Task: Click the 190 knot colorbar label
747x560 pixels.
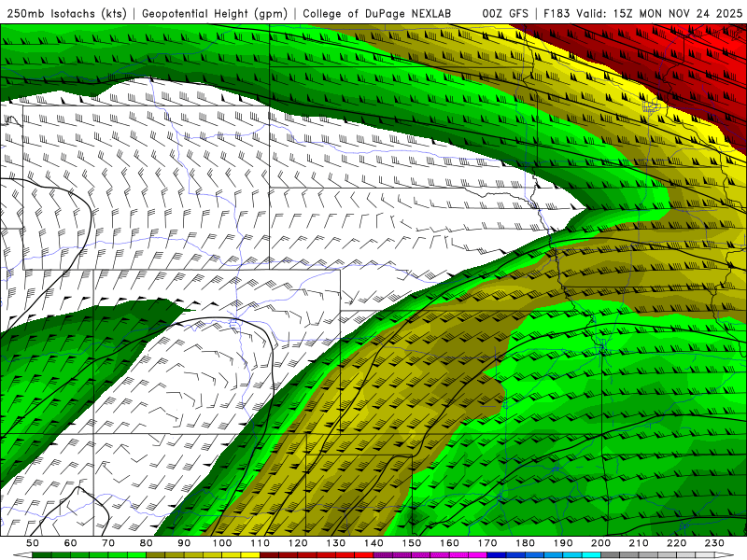Action: click(x=563, y=543)
